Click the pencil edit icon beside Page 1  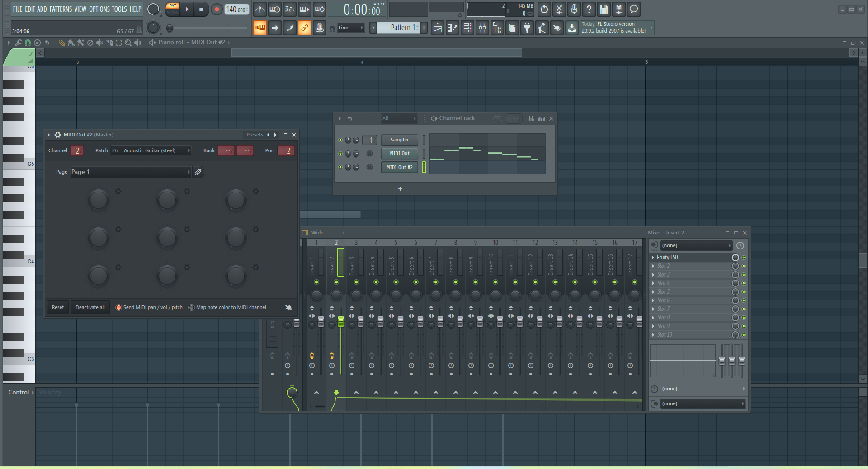pyautogui.click(x=198, y=172)
